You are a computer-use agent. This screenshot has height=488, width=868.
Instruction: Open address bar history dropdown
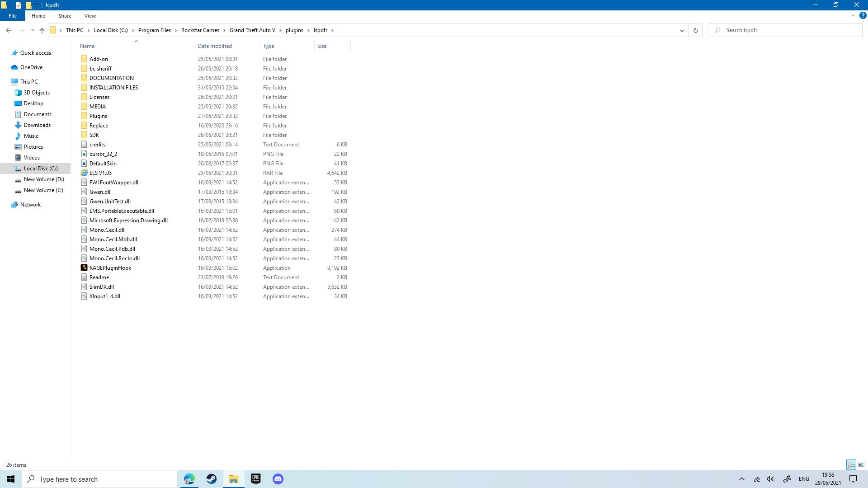click(x=682, y=30)
